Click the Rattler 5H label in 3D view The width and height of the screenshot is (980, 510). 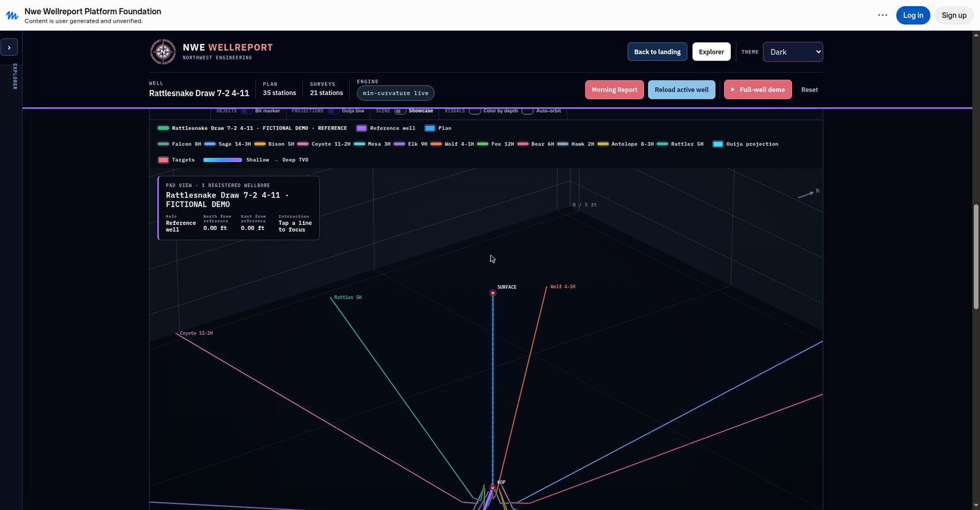pos(348,297)
